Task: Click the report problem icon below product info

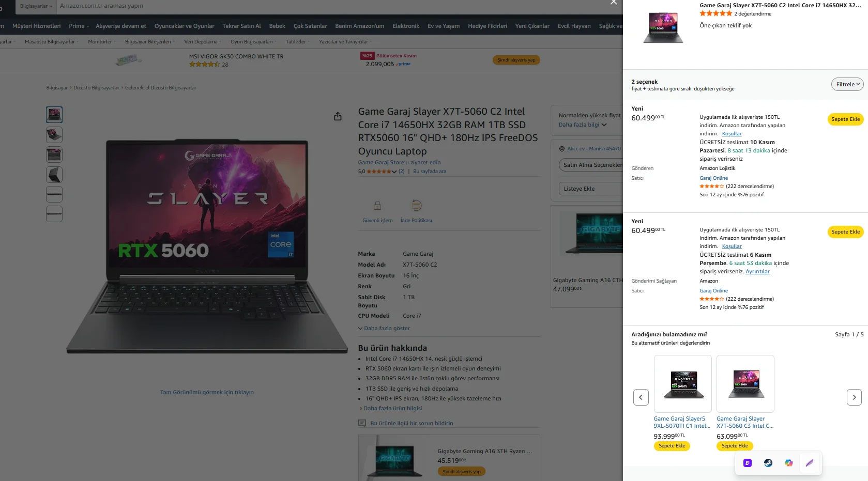Action: pyautogui.click(x=362, y=423)
